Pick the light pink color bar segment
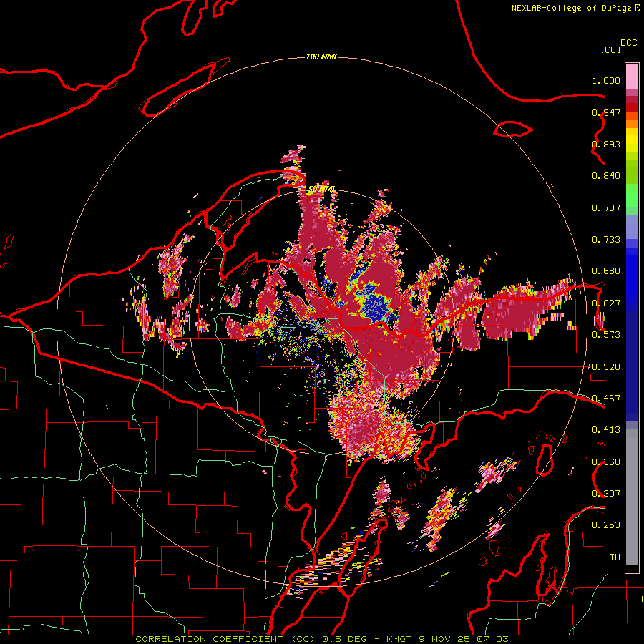Viewport: 644px width, 644px height. [632, 76]
